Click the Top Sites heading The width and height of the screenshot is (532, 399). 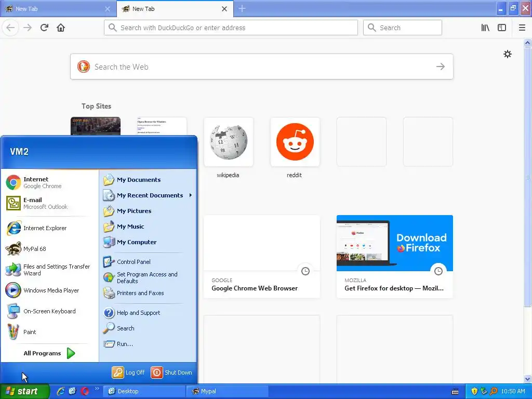click(96, 106)
